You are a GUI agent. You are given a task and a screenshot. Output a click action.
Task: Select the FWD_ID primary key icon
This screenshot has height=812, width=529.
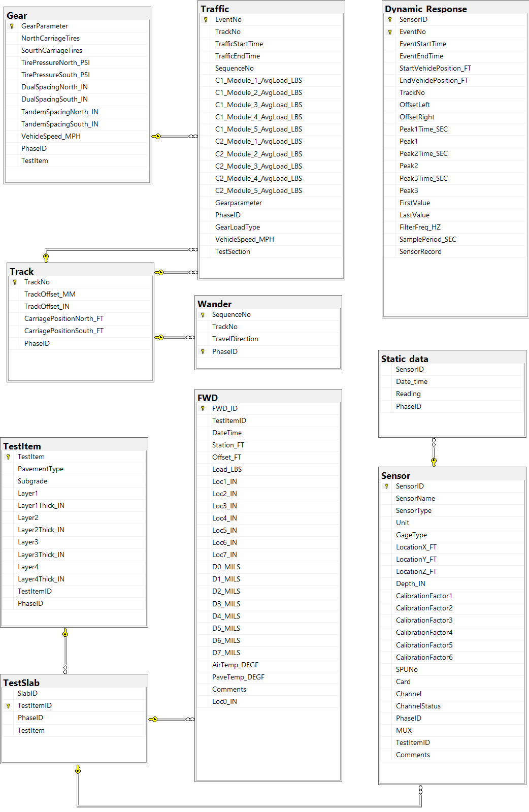(x=203, y=409)
